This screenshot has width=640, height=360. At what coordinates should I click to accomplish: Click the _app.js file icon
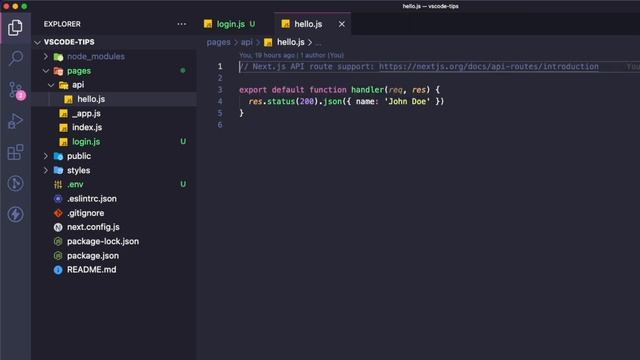63,113
